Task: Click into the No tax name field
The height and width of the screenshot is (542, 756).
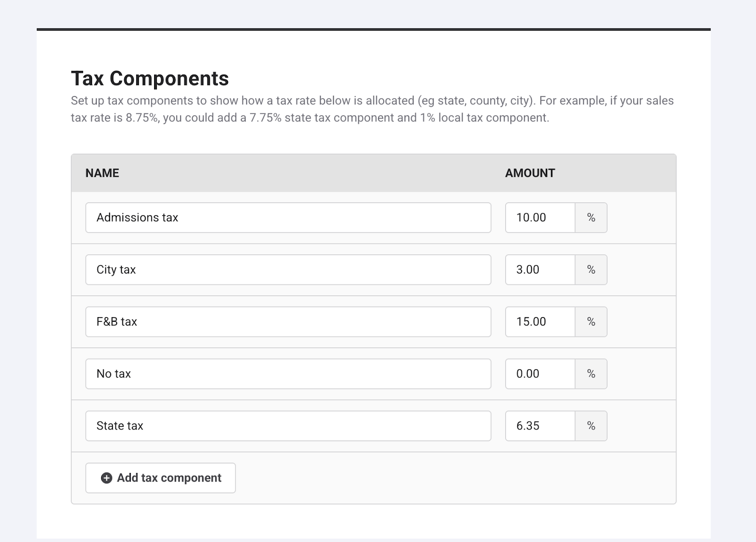Action: click(288, 374)
